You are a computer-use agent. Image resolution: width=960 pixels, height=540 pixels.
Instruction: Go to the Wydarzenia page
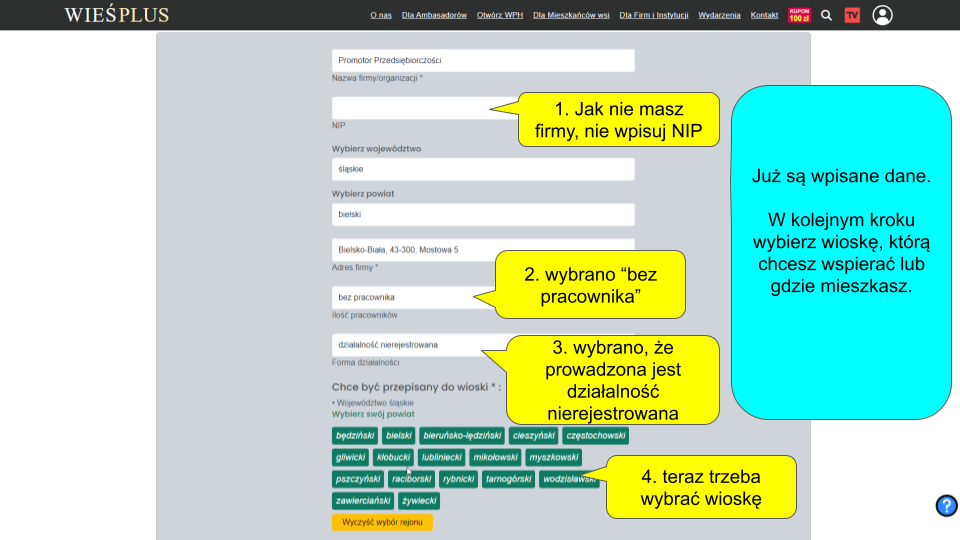pyautogui.click(x=719, y=15)
